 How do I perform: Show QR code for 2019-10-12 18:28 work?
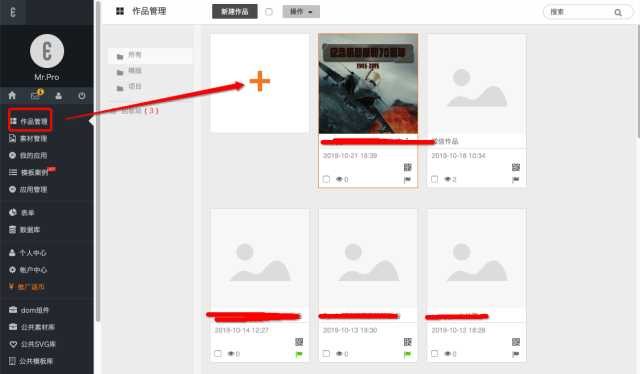(516, 342)
